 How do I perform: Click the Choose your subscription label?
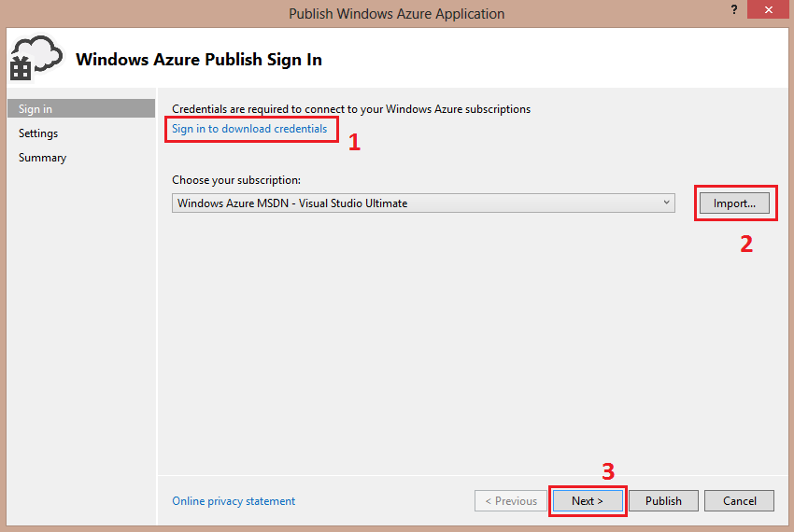click(x=236, y=180)
